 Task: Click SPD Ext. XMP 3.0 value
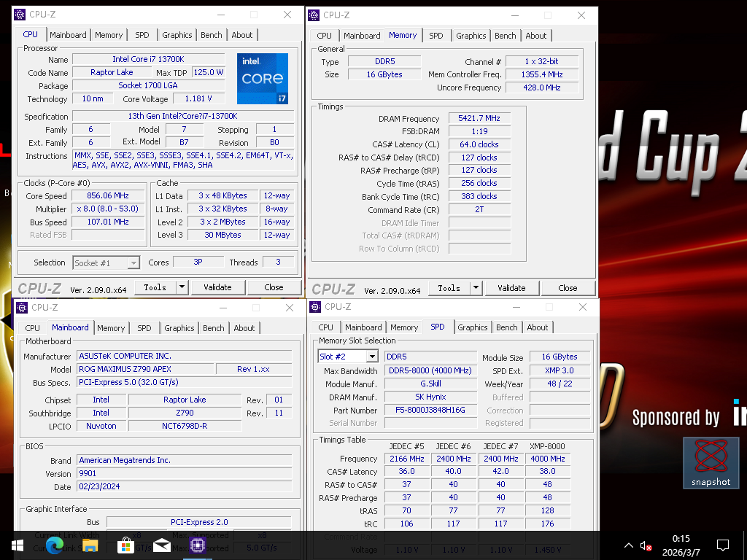point(560,370)
